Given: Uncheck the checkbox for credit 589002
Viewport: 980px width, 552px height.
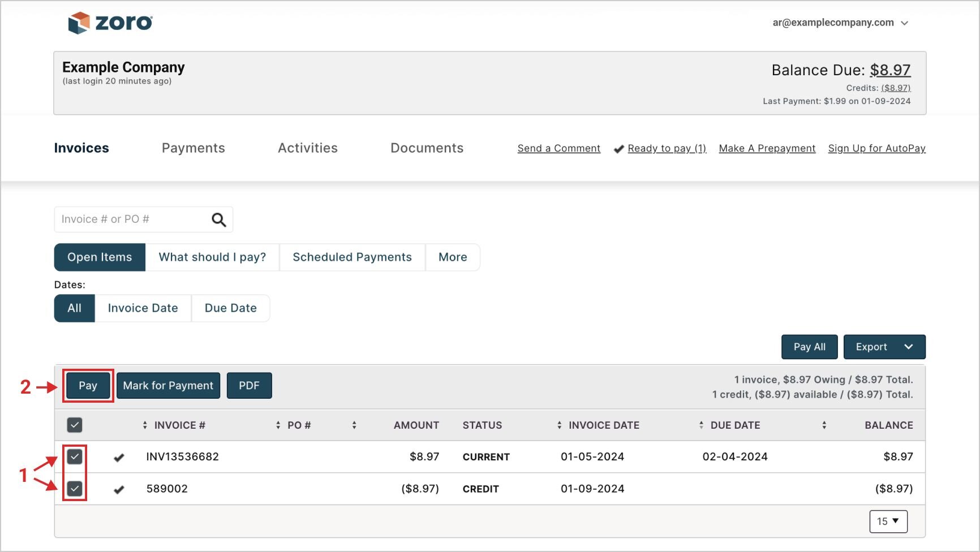Looking at the screenshot, I should pos(75,489).
